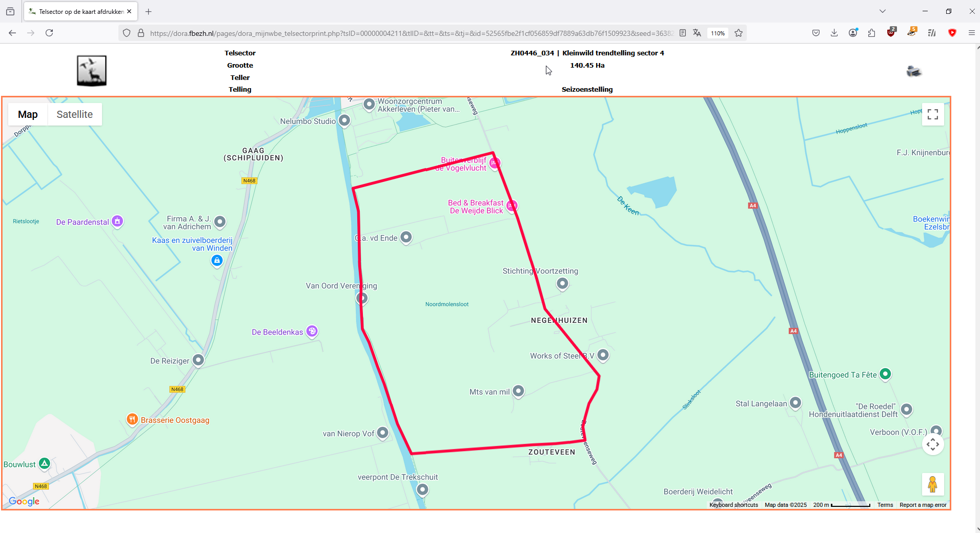Click the printer icon to print map
This screenshot has height=533, width=980.
[914, 71]
